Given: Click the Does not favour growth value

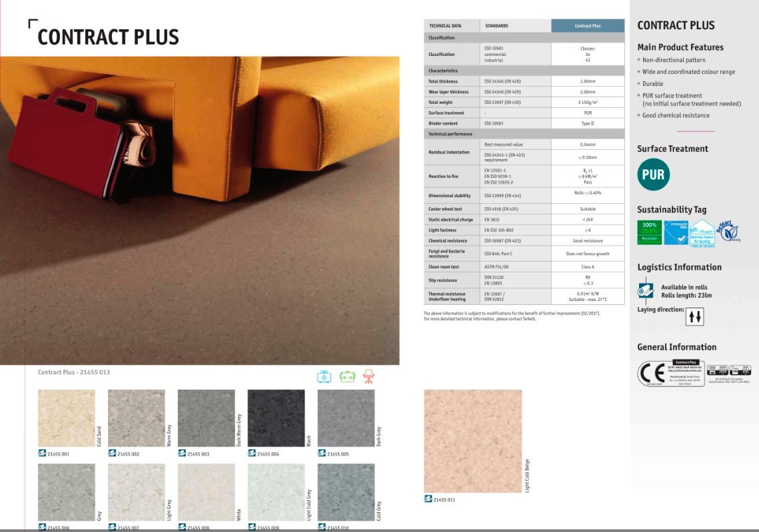Looking at the screenshot, I should (588, 254).
